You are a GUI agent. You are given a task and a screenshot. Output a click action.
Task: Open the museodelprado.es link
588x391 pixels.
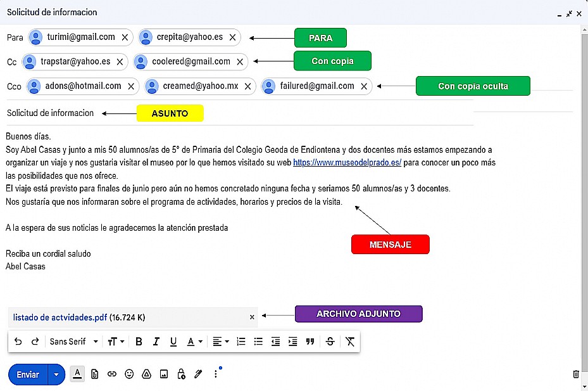pyautogui.click(x=347, y=163)
